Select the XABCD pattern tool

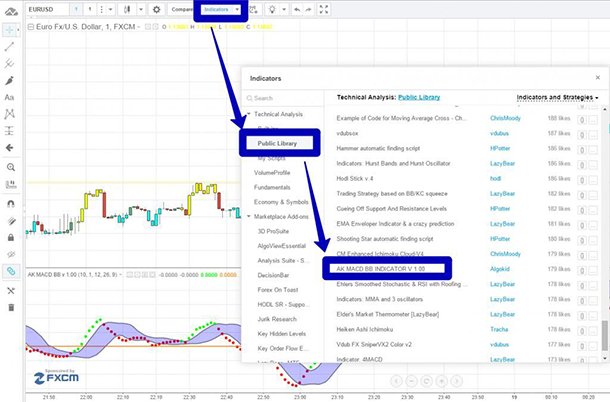point(9,114)
